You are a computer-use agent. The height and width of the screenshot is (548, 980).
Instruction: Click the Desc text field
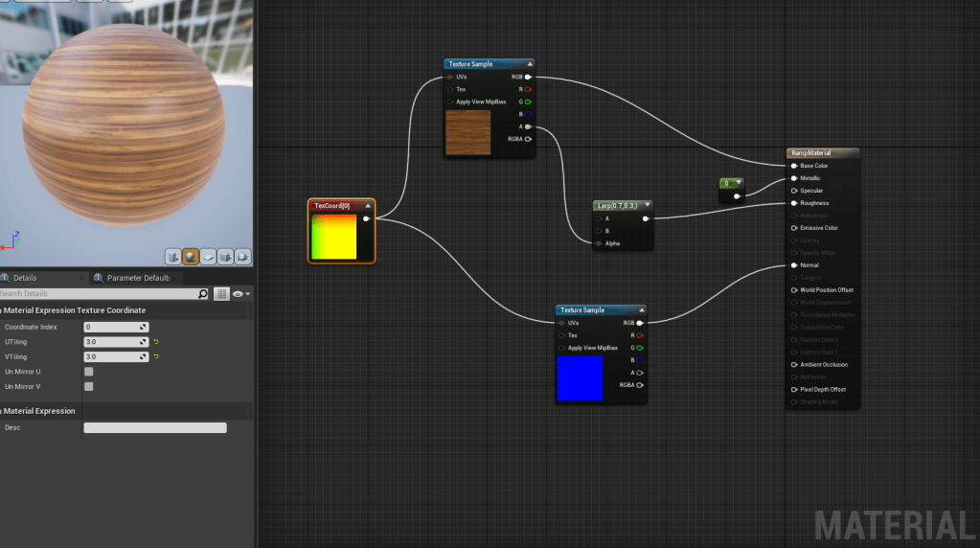155,428
